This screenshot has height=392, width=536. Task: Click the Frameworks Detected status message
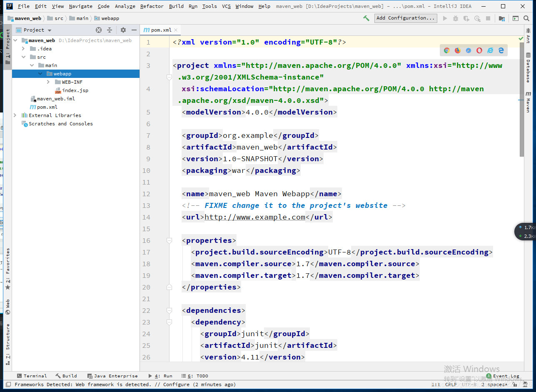[x=125, y=385]
